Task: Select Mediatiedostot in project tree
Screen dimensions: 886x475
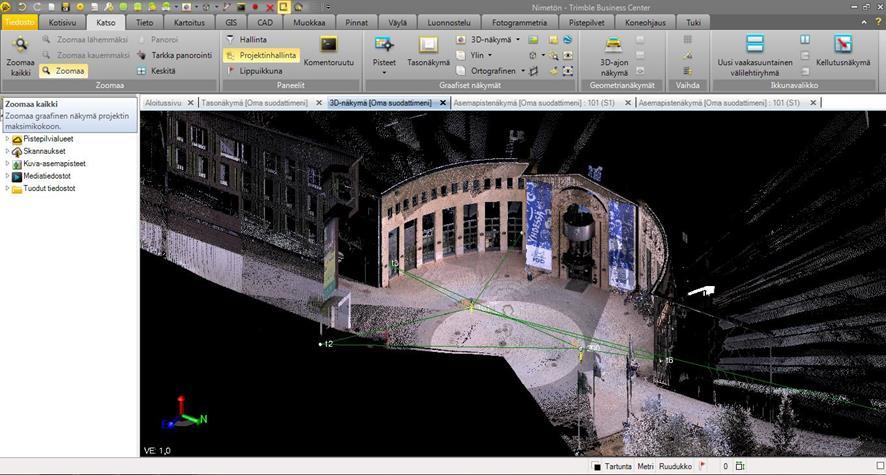Action: (47, 176)
